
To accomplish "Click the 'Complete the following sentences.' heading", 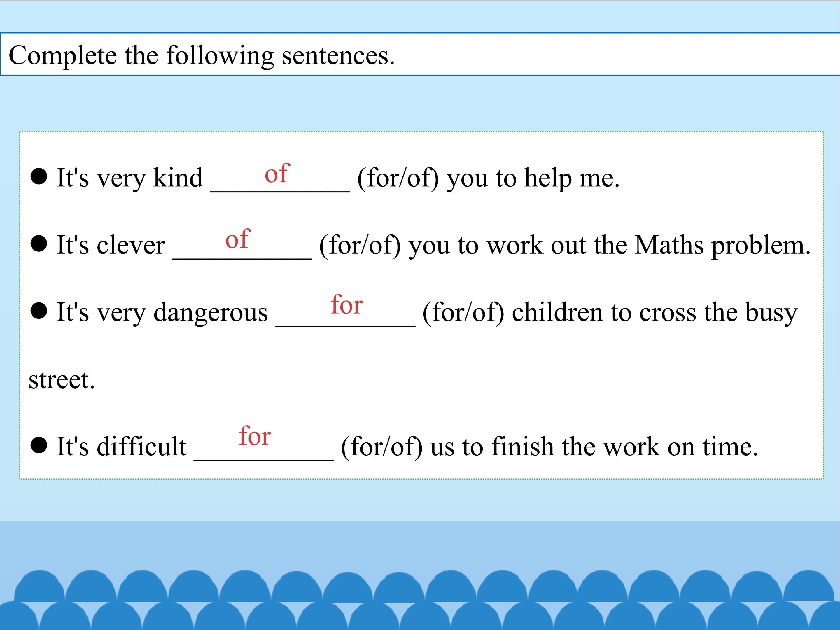I will click(x=202, y=55).
